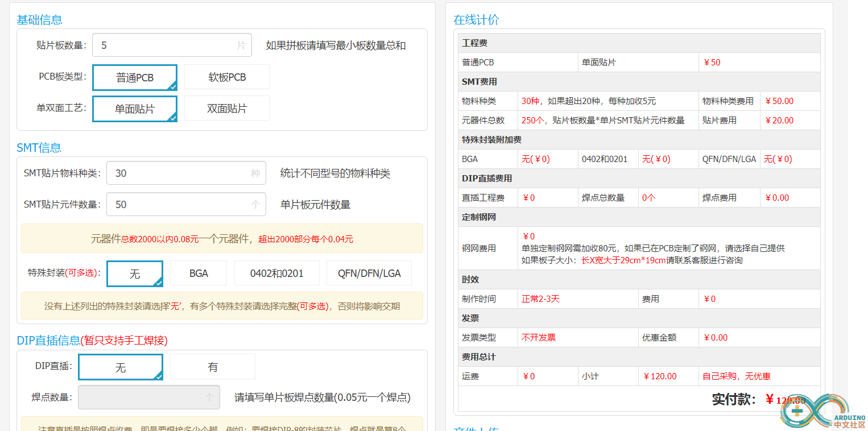The width and height of the screenshot is (868, 431).
Task: Click the 小计 ￥120.00 value
Action: coord(660,376)
